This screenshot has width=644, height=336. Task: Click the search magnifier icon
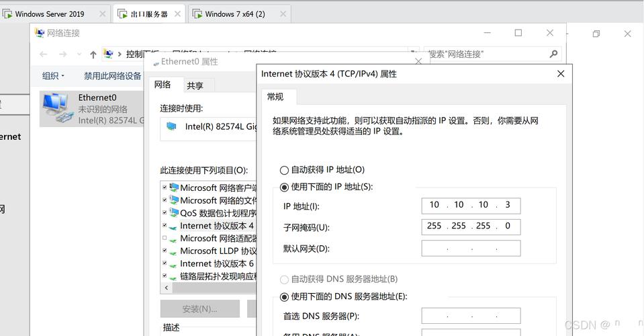(553, 54)
